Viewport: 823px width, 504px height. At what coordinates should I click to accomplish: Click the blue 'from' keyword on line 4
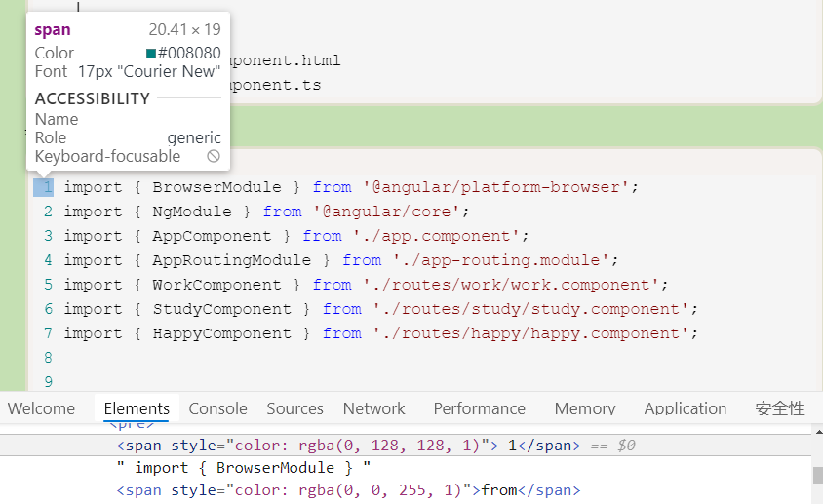click(x=362, y=260)
